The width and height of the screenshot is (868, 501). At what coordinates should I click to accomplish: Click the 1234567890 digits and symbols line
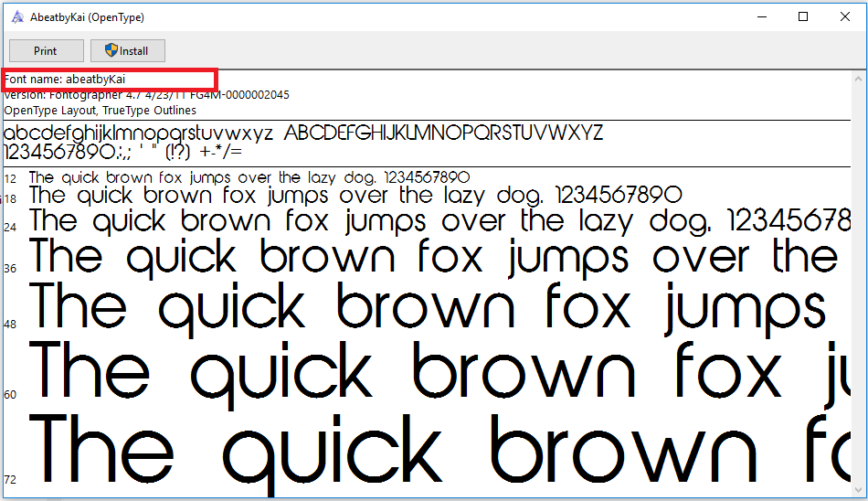tap(123, 152)
